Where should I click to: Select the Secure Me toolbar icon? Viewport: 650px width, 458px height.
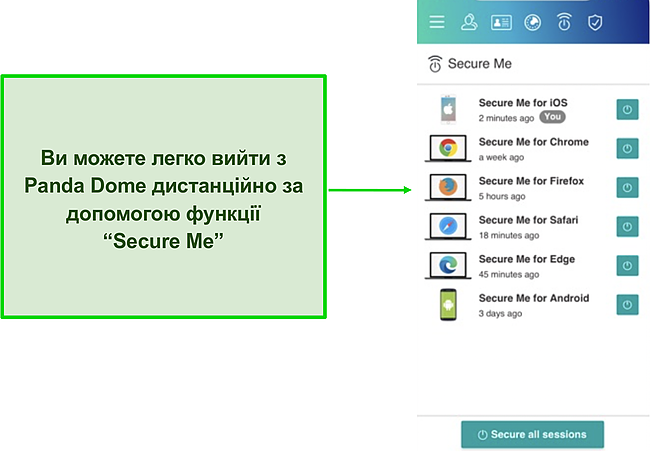tap(564, 22)
